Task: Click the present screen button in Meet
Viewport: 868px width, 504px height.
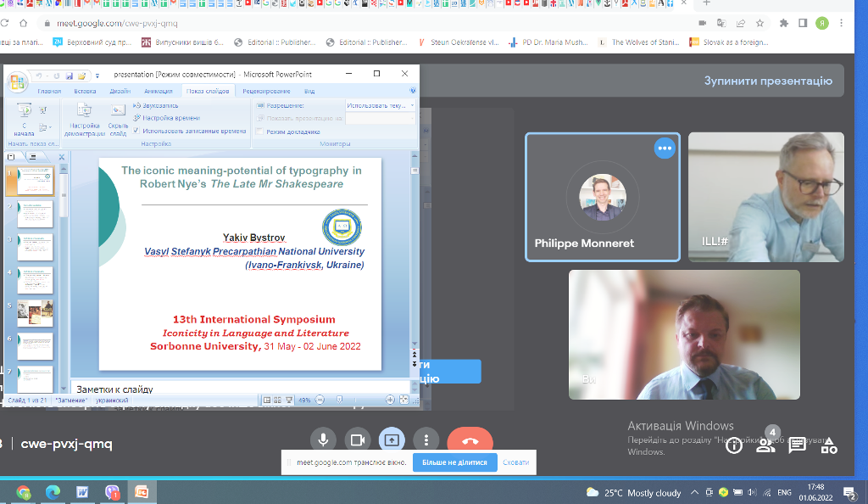Action: (x=392, y=440)
